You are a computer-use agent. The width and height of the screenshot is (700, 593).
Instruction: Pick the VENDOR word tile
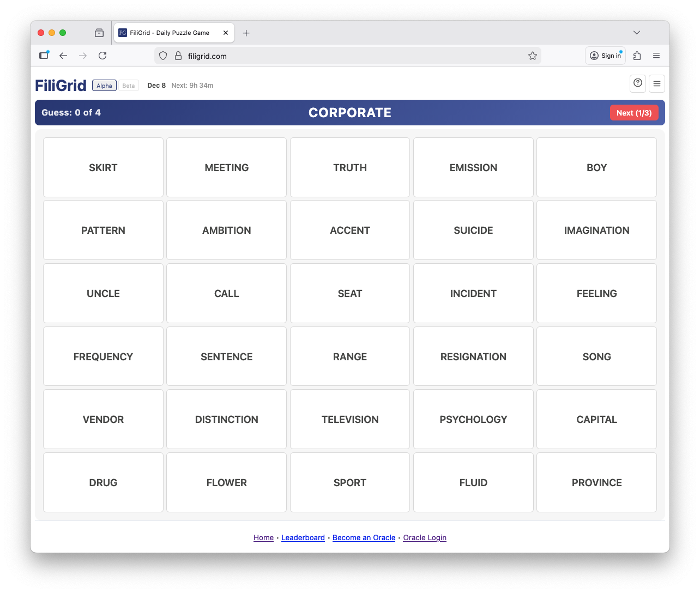[x=103, y=419]
